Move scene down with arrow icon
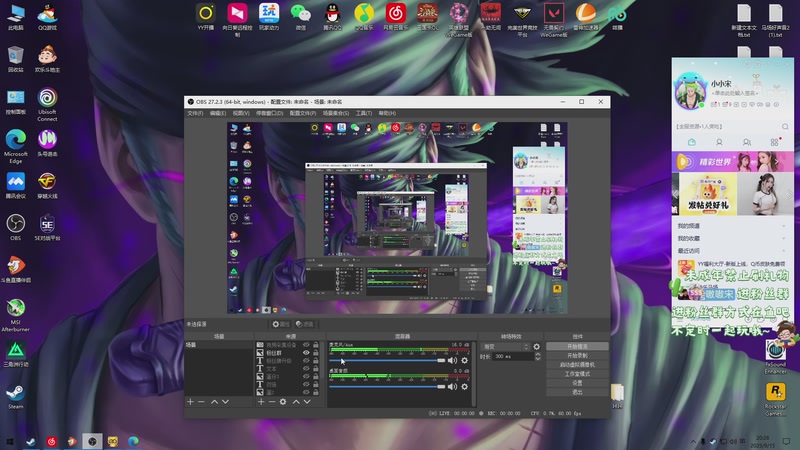Image resolution: width=800 pixels, height=450 pixels. [225, 402]
